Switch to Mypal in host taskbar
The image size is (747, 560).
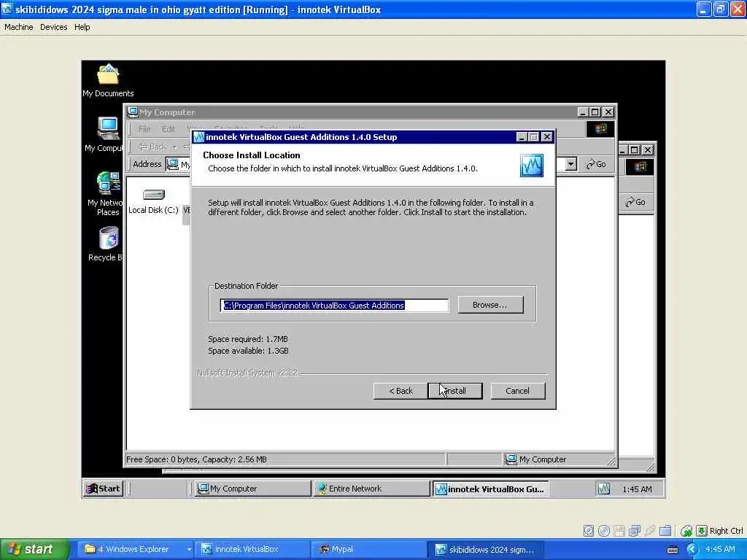click(x=368, y=550)
